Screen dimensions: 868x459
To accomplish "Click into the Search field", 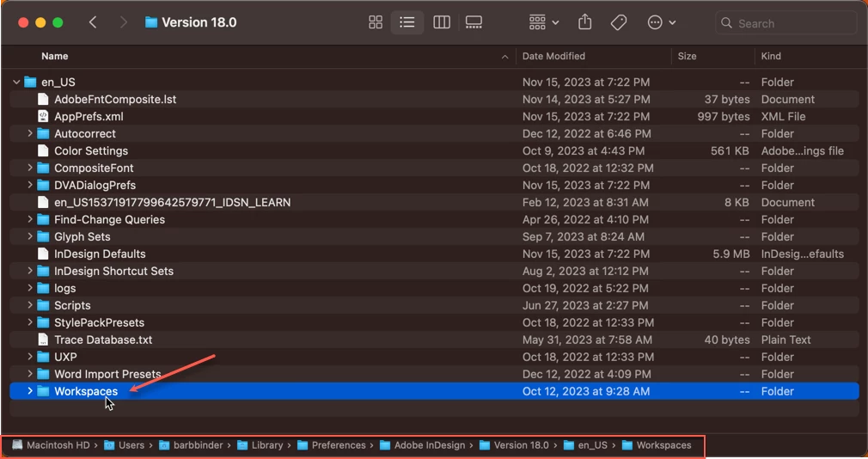I will [x=786, y=23].
